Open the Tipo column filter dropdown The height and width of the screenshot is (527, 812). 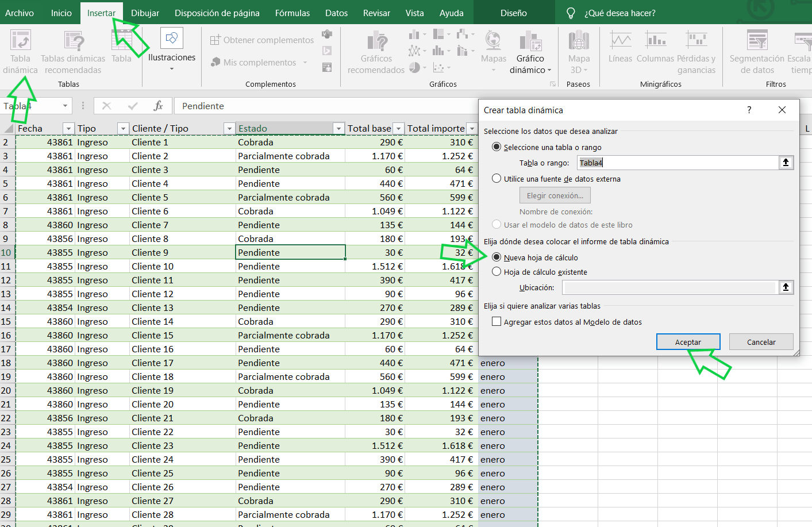123,128
